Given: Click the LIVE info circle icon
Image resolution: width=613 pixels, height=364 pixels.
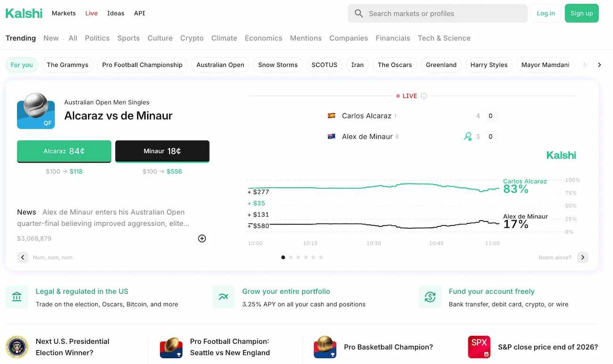Looking at the screenshot, I should (424, 96).
